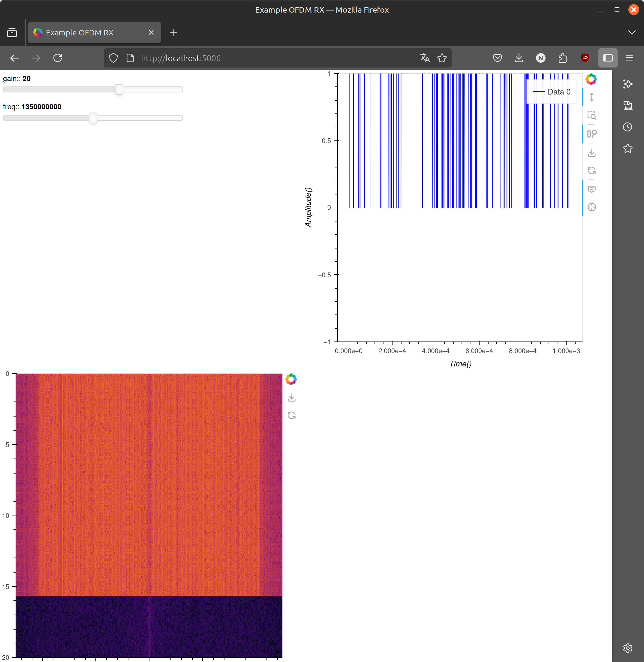Reset the amplitude plot view
The height and width of the screenshot is (662, 644).
(591, 170)
